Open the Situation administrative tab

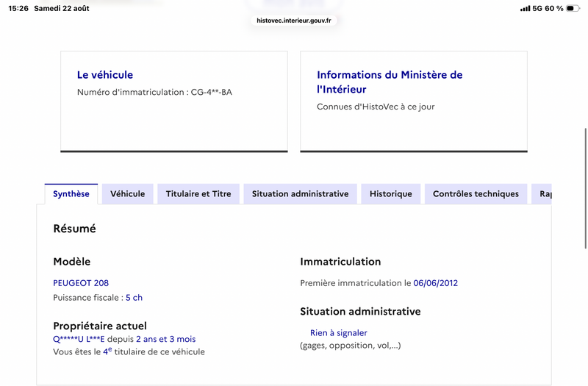300,194
